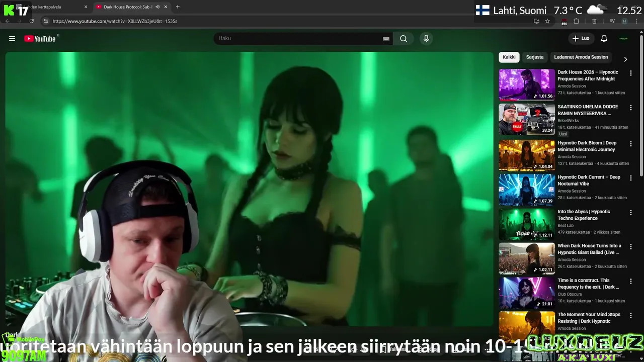Open the YouTube hamburger guide menu

(x=12, y=39)
